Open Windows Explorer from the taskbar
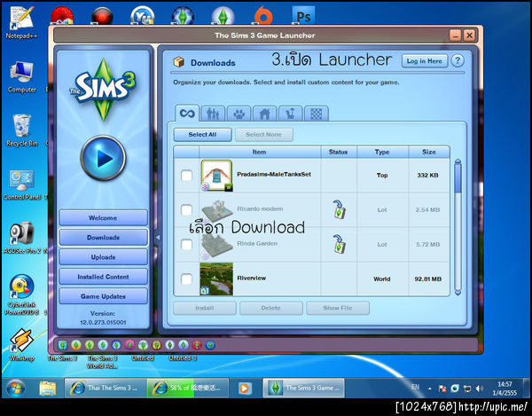 coord(48,389)
